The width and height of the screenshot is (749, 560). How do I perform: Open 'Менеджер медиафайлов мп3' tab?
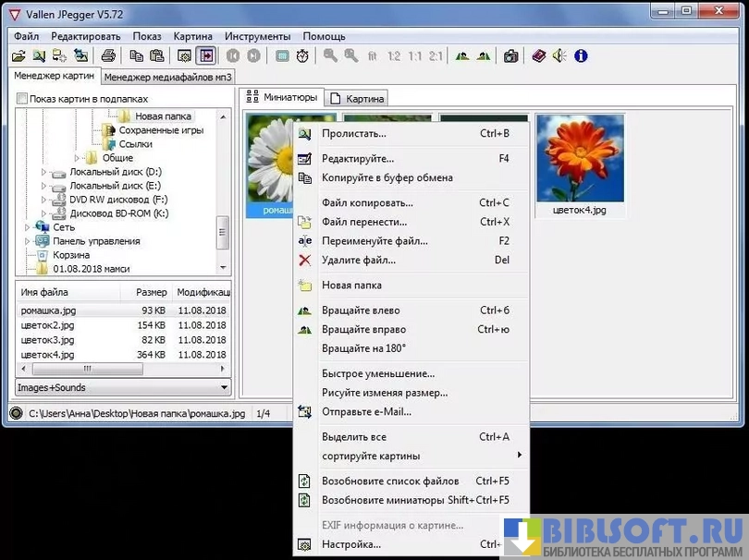167,77
